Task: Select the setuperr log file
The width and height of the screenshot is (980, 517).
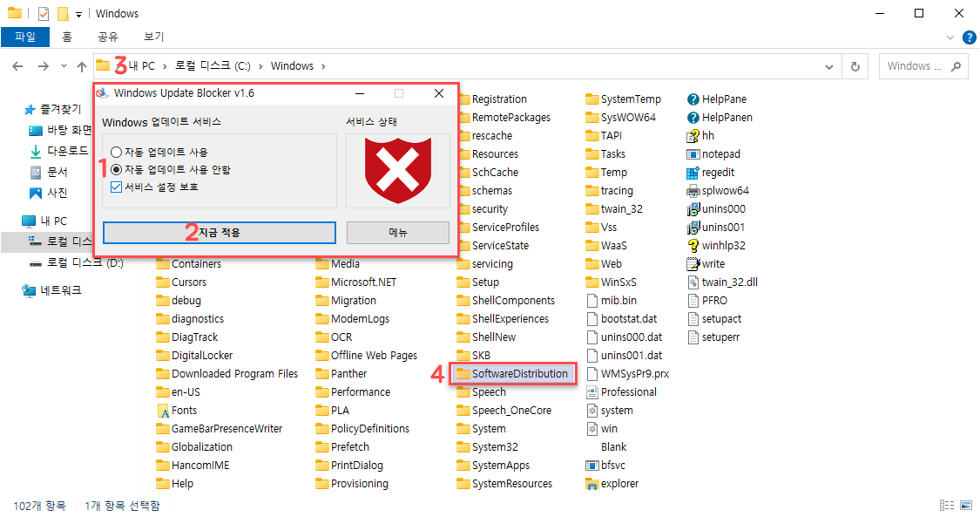Action: coord(713,337)
